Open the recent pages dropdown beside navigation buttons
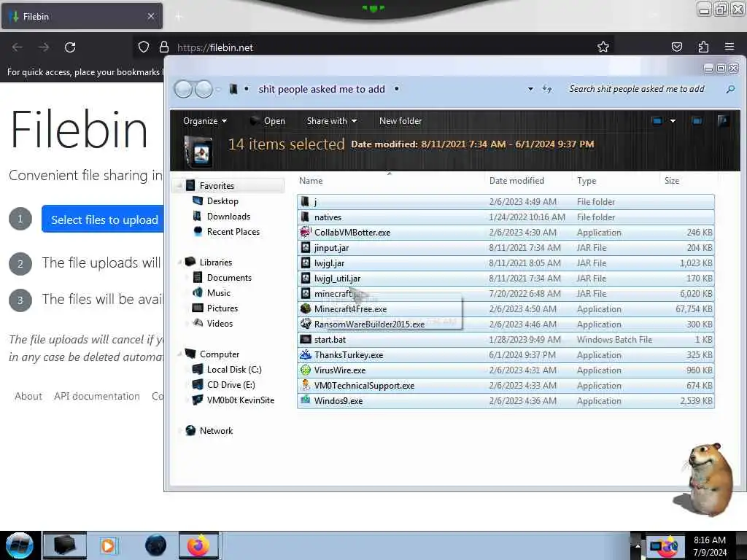The height and width of the screenshot is (560, 747). tap(218, 89)
